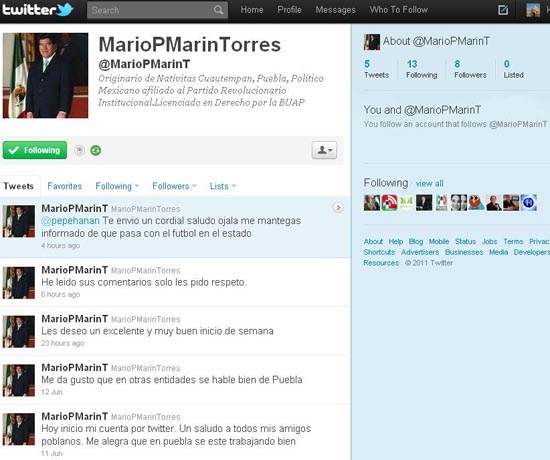The image size is (550, 460).
Task: Open the 8 Followers count
Action: (470, 69)
